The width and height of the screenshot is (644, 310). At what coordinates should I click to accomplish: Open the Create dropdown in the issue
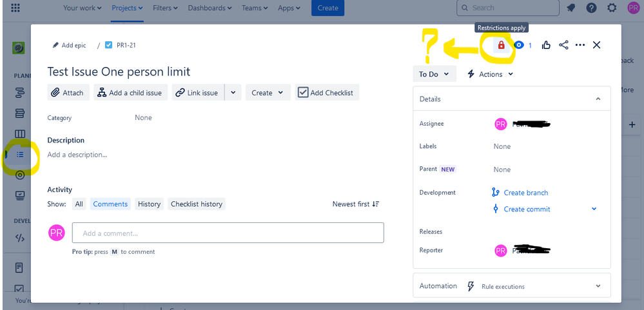click(x=268, y=92)
